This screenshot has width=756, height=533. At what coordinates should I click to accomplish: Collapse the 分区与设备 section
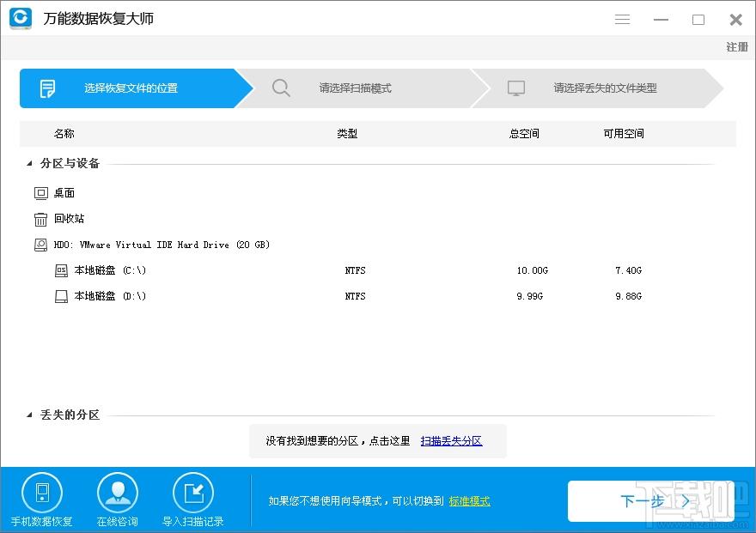29,164
